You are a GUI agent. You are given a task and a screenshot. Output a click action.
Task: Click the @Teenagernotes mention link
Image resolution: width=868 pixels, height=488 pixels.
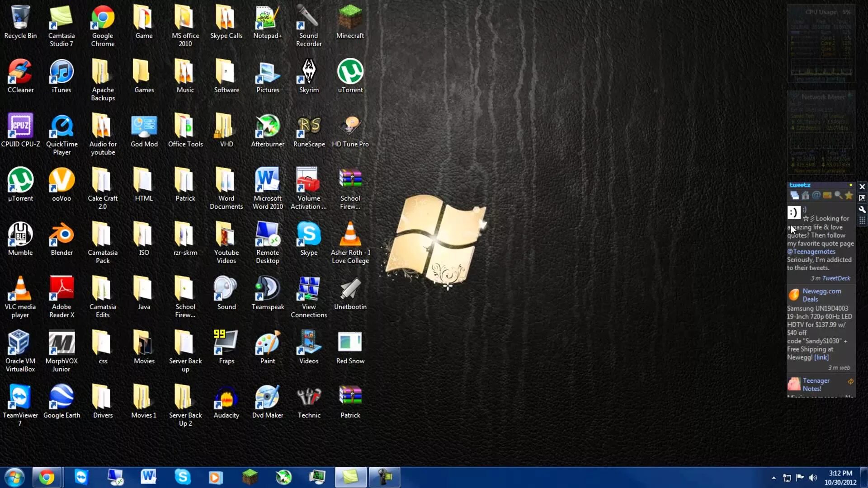click(811, 252)
